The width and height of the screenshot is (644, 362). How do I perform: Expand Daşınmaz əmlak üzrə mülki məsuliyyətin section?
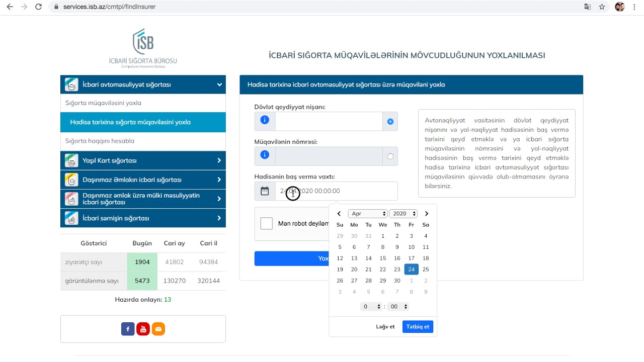point(219,199)
